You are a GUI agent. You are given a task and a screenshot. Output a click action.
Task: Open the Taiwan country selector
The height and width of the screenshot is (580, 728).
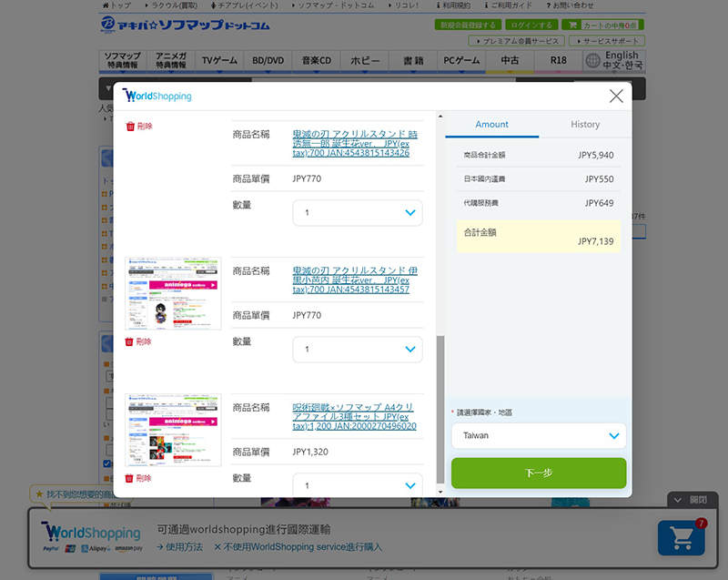[538, 435]
